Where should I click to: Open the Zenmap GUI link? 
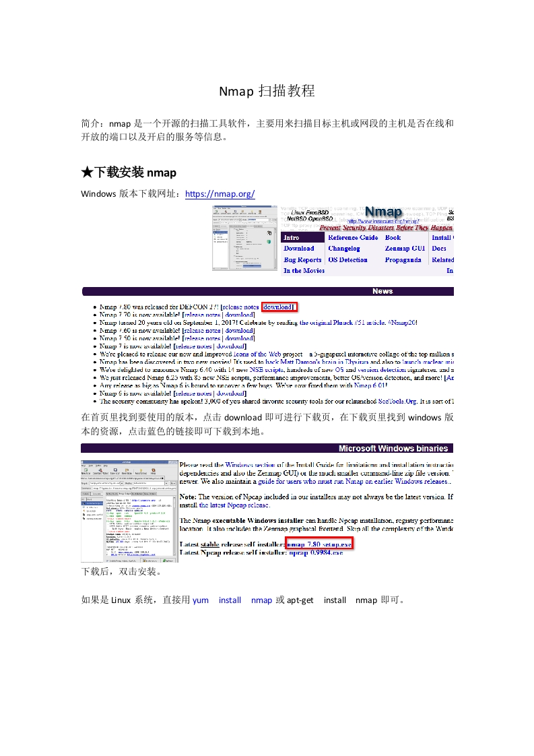[x=405, y=249]
